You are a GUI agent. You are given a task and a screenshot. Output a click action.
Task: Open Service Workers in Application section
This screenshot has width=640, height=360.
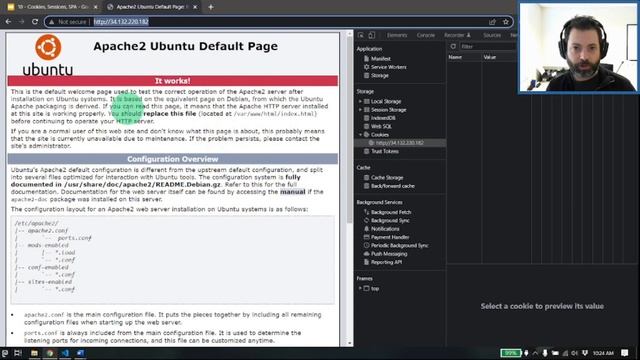click(388, 67)
